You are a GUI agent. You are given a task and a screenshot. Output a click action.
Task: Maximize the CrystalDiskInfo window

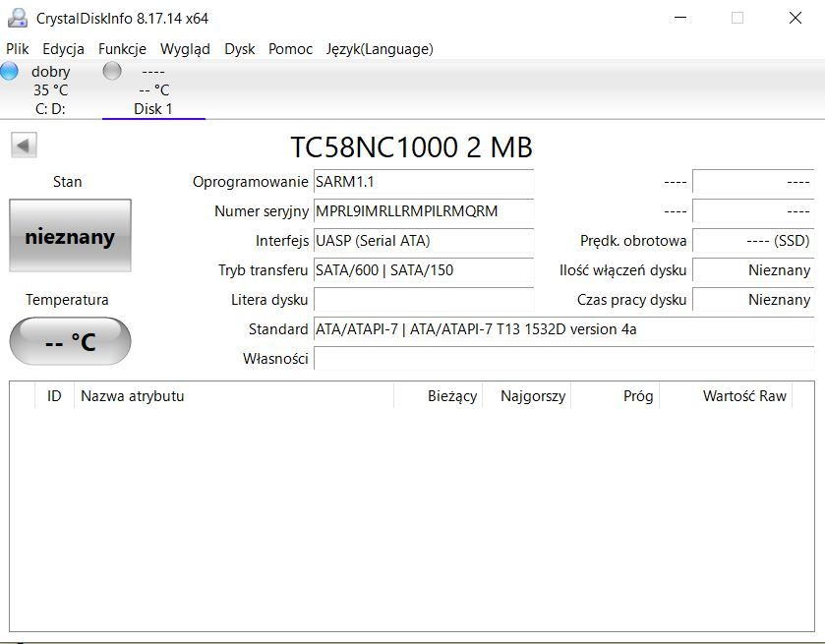737,18
